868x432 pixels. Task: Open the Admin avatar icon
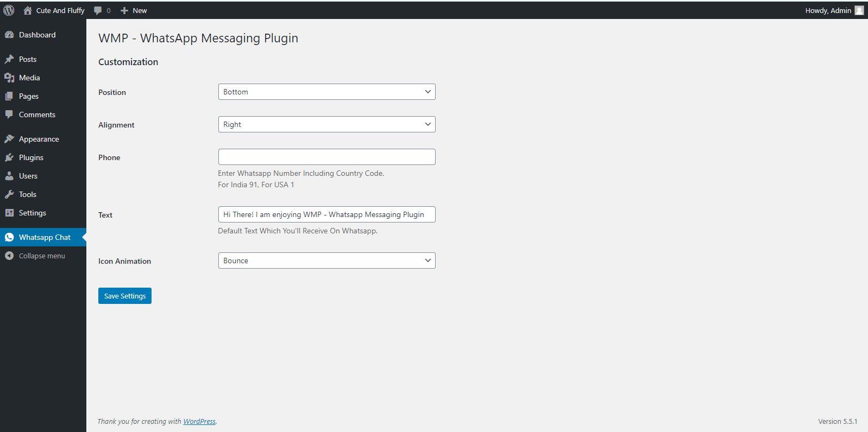click(x=859, y=10)
